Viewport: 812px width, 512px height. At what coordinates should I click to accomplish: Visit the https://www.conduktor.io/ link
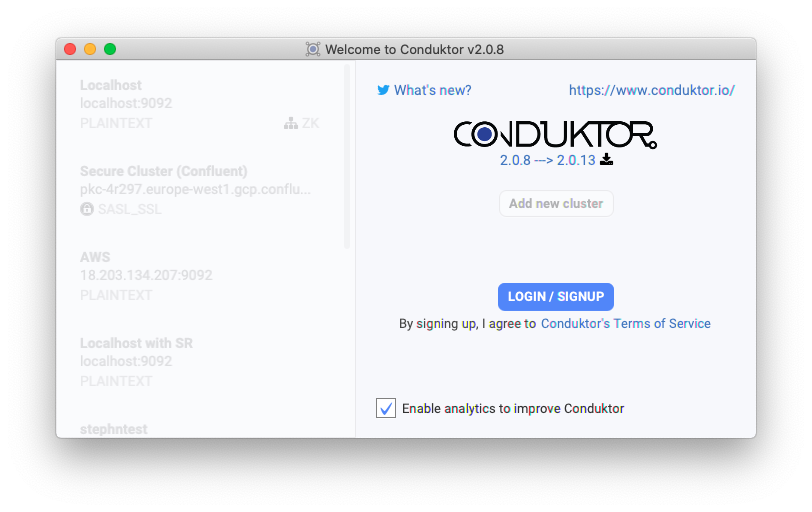pyautogui.click(x=651, y=90)
